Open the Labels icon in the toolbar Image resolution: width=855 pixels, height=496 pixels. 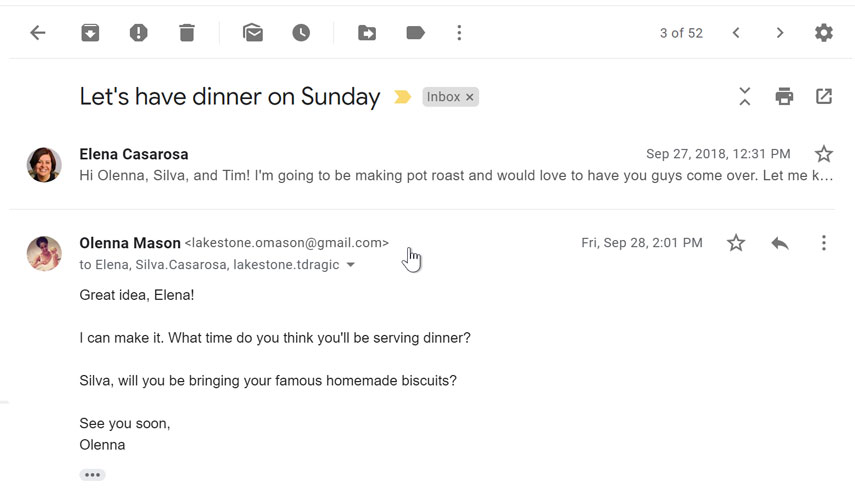point(415,33)
